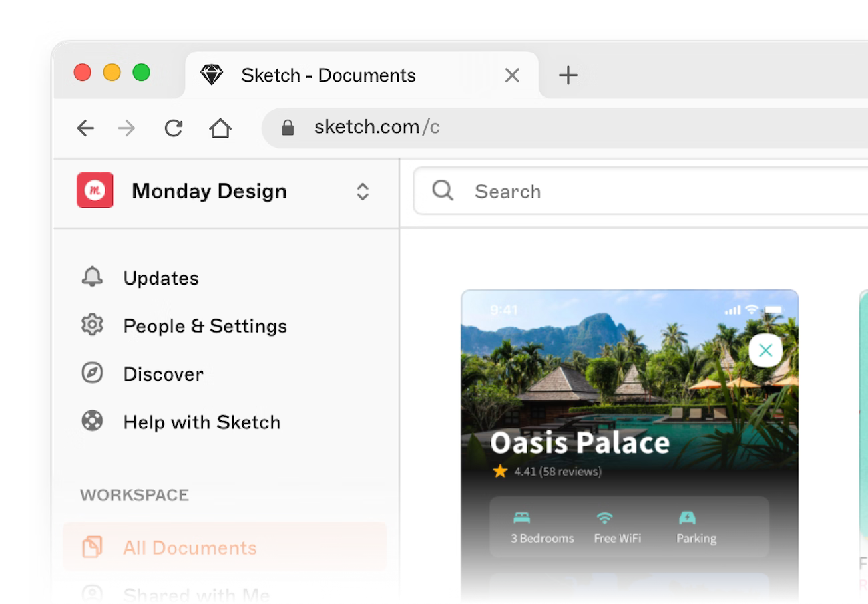
Task: Click the 4.41 (58 reviews) text
Action: coord(558,472)
